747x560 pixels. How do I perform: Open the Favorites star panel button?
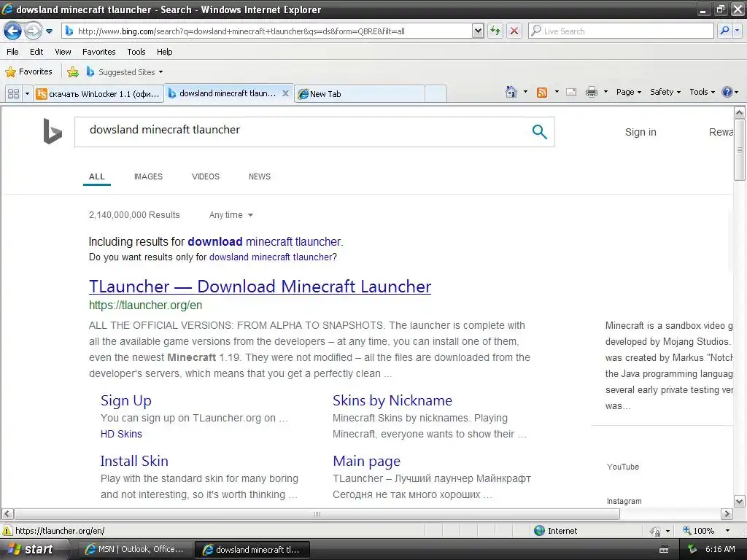click(28, 71)
